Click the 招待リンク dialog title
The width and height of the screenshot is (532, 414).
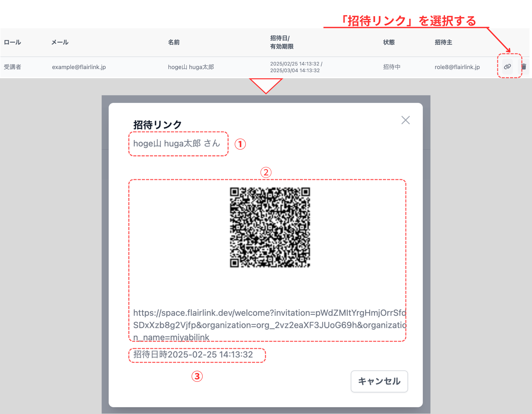(157, 125)
